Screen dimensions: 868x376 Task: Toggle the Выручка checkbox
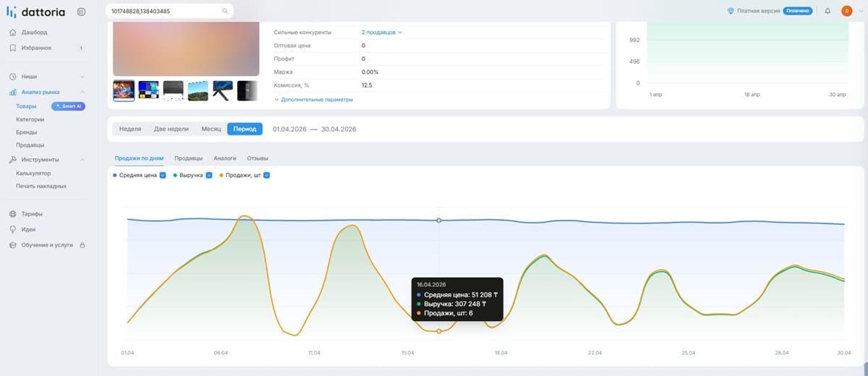pyautogui.click(x=209, y=175)
